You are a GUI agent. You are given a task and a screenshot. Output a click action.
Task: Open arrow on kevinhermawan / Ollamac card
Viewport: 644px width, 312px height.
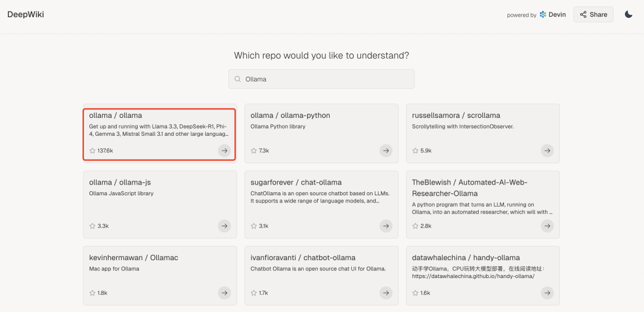(224, 293)
